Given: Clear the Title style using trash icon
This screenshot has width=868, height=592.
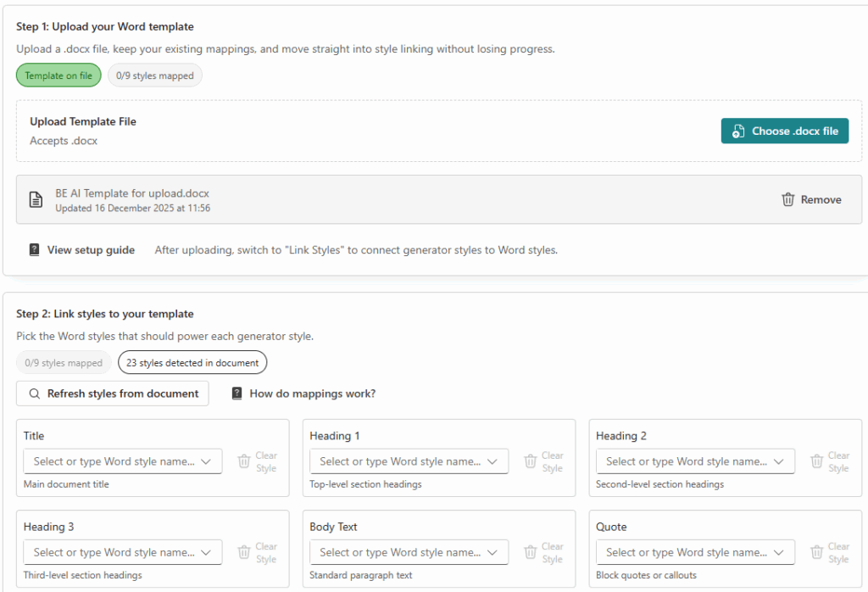Looking at the screenshot, I should (244, 461).
